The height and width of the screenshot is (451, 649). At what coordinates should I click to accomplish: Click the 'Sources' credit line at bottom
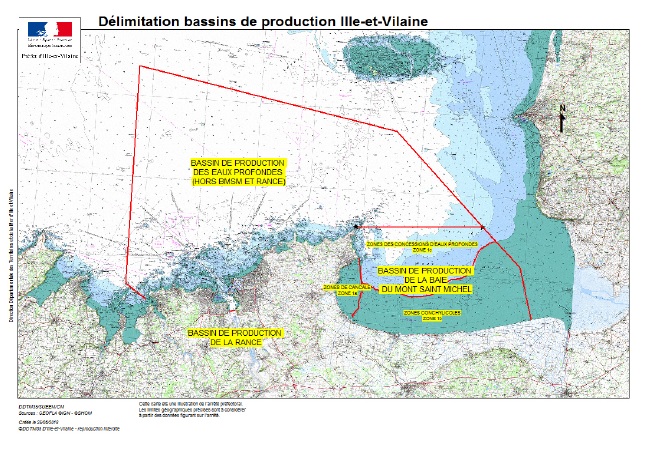tap(54, 412)
